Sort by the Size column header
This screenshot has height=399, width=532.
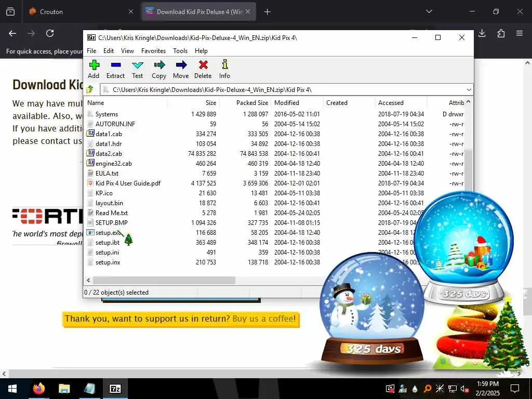point(193,102)
